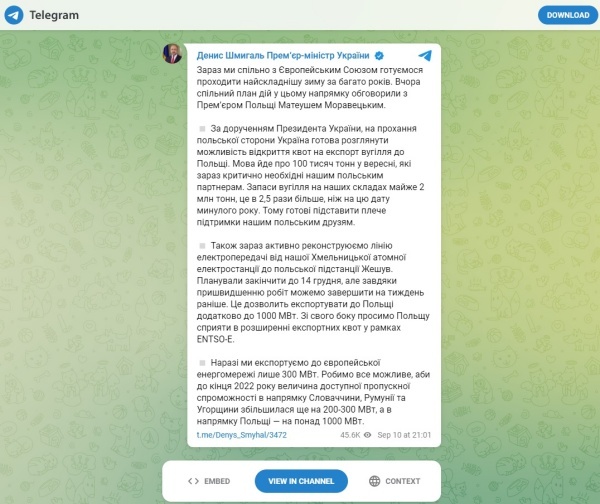Image resolution: width=600 pixels, height=504 pixels.
Task: Click the eye views icon
Action: tap(367, 435)
